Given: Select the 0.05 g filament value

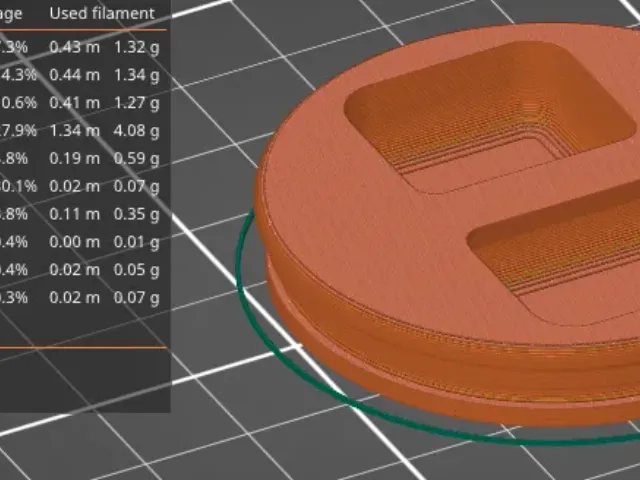Looking at the screenshot, I should pyautogui.click(x=136, y=270).
